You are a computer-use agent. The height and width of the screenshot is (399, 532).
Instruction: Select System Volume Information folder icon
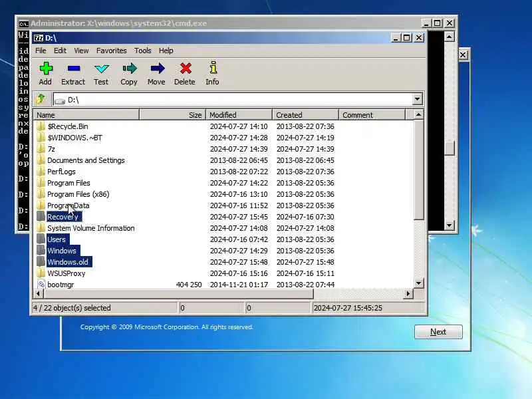pyautogui.click(x=41, y=228)
